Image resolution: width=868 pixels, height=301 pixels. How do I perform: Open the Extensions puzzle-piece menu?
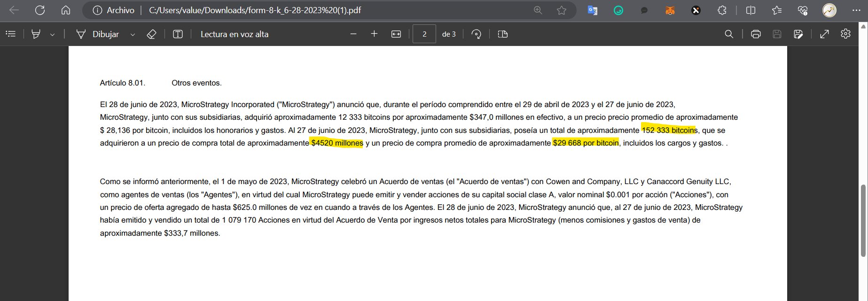(x=722, y=10)
